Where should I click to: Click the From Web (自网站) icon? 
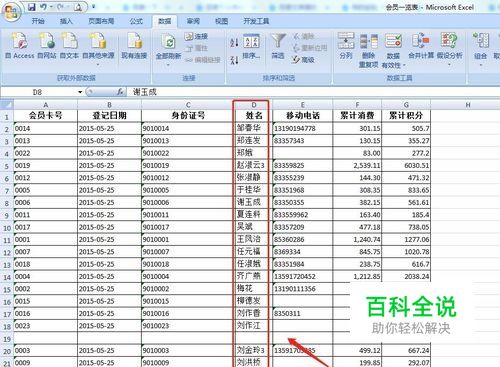click(47, 41)
